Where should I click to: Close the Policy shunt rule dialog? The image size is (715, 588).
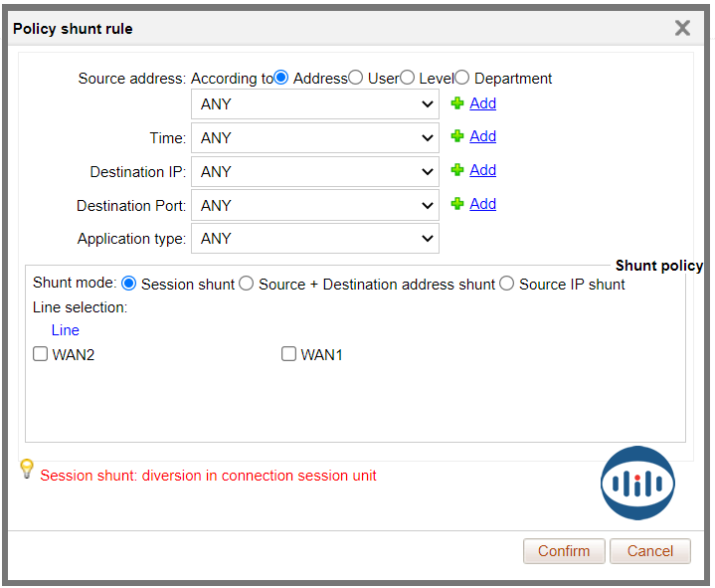(682, 28)
